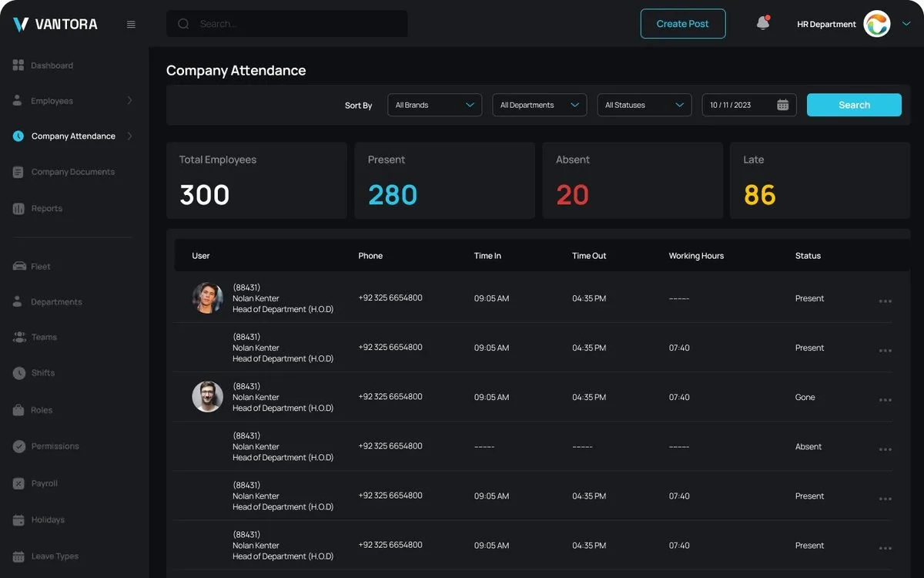The width and height of the screenshot is (924, 578).
Task: Click the Late 86 count
Action: tap(760, 195)
